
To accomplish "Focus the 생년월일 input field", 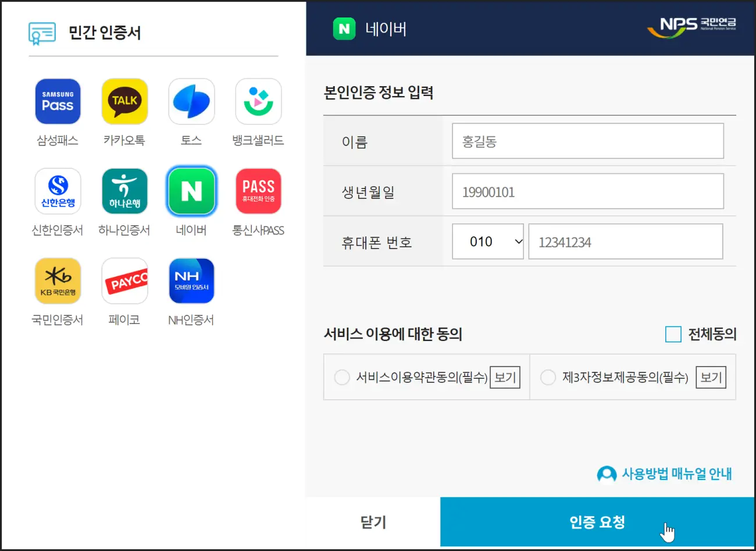I will pyautogui.click(x=588, y=191).
